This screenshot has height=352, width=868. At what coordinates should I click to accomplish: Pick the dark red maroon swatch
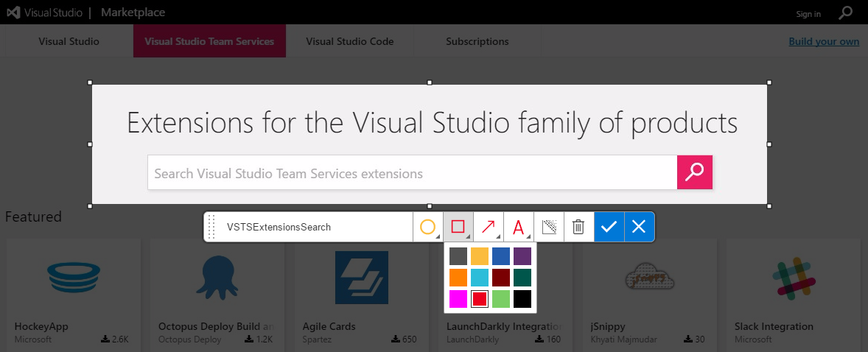click(x=501, y=278)
